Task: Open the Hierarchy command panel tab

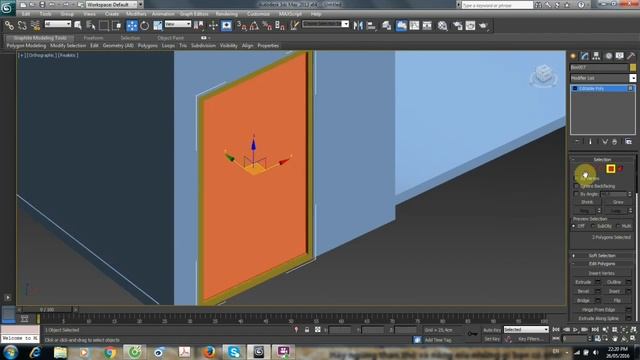Action: pyautogui.click(x=596, y=56)
